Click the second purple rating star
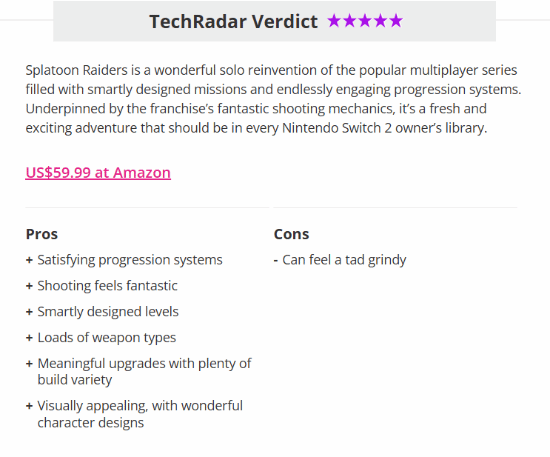 pos(349,21)
